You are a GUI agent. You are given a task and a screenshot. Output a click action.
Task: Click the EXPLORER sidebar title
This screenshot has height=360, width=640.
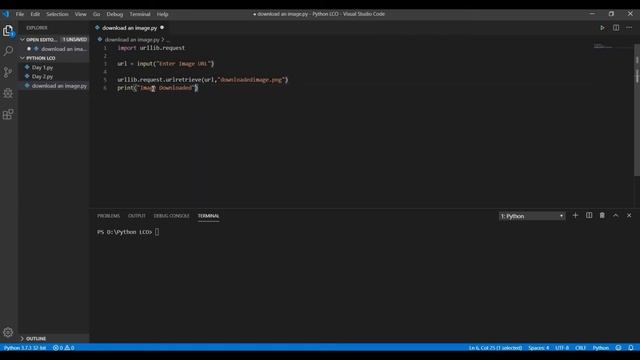click(x=37, y=28)
